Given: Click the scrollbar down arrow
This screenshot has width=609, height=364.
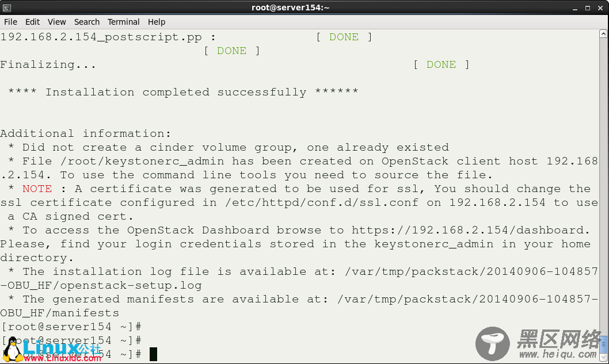Looking at the screenshot, I should [603, 357].
